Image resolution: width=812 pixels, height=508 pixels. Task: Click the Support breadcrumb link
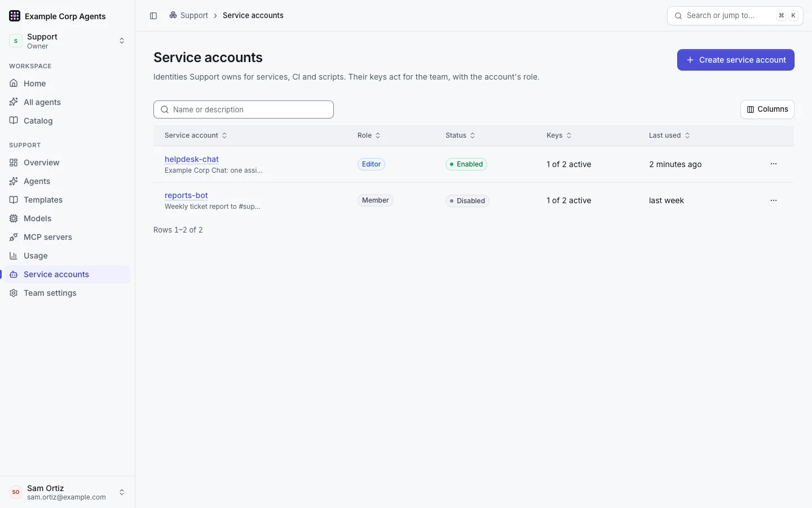189,15
